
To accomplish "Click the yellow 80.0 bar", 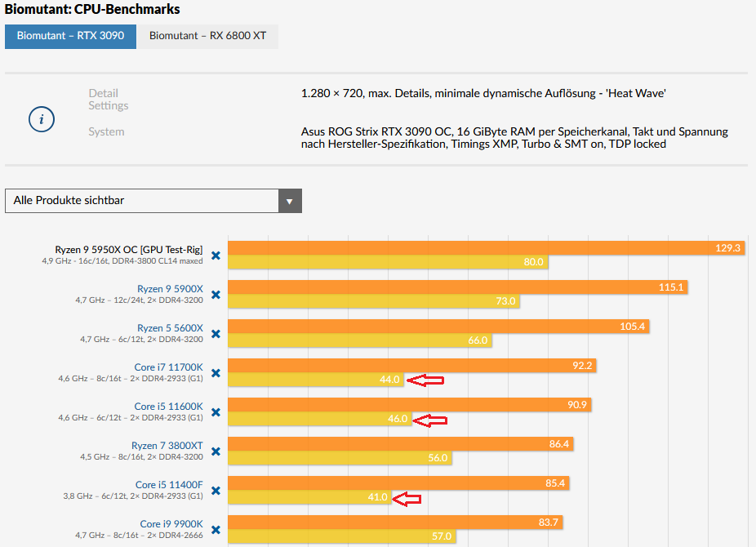I will pos(388,262).
